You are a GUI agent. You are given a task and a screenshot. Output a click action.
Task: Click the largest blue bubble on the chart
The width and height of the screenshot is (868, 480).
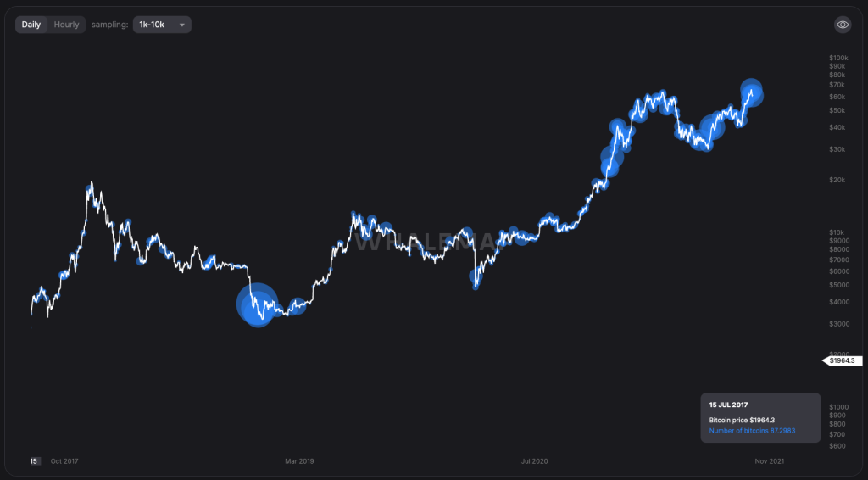click(257, 304)
